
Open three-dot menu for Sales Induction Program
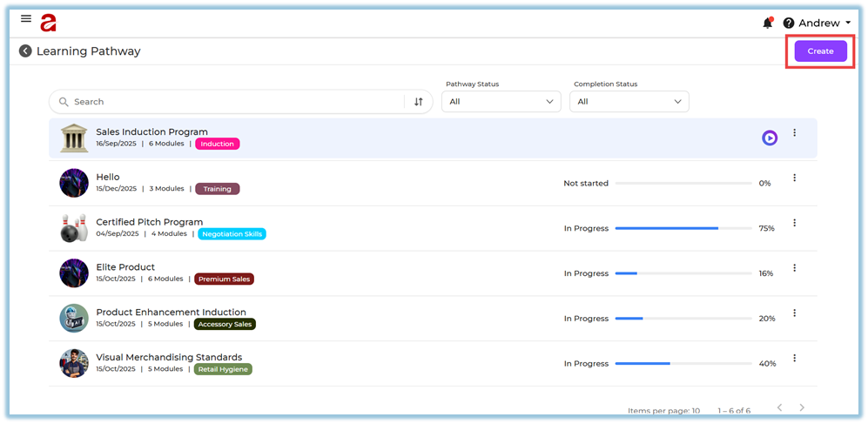(x=794, y=133)
